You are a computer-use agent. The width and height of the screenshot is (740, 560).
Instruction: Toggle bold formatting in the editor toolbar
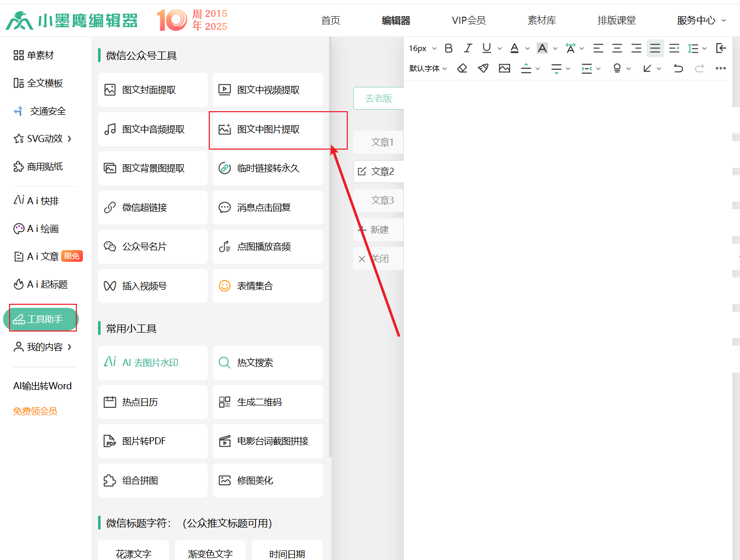tap(448, 49)
